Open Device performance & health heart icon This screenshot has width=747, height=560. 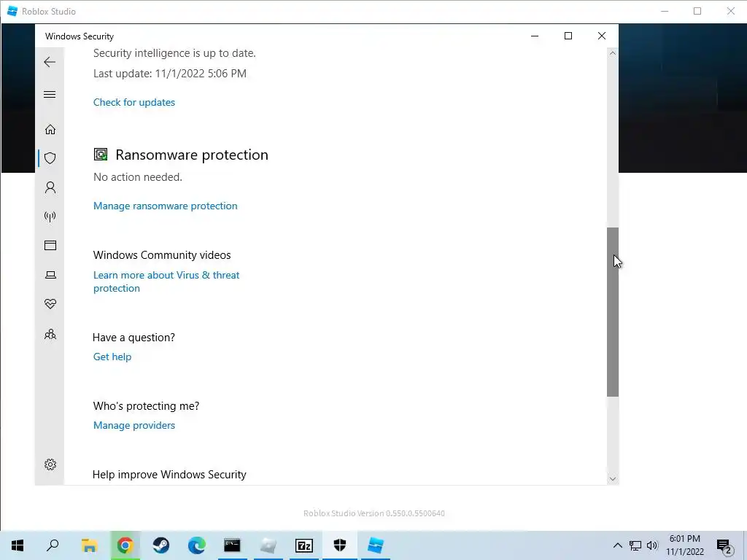pos(50,304)
